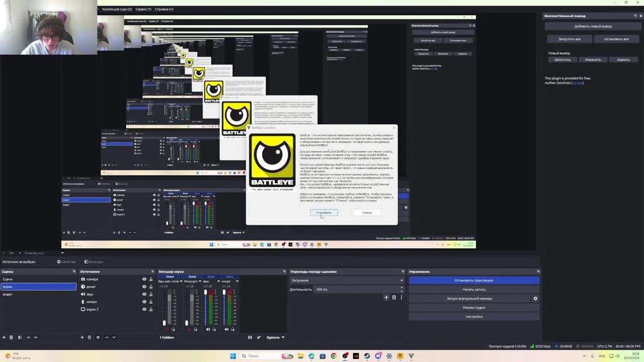Remove the scene transition with trash icon
The height and width of the screenshot is (362, 644).
click(x=394, y=297)
